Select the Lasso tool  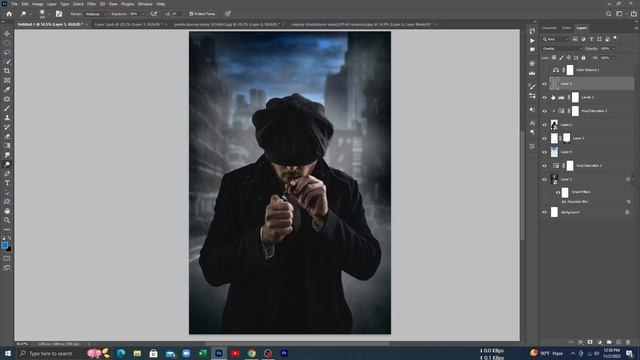point(7,52)
